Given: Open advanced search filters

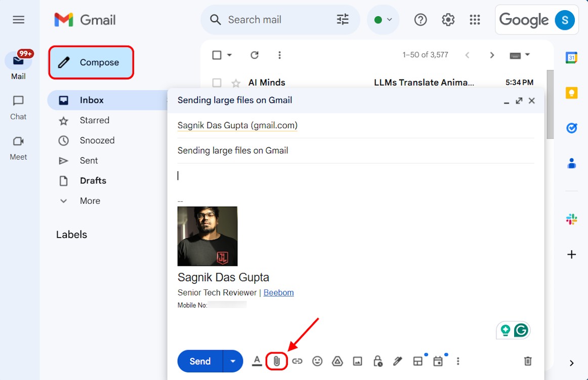Looking at the screenshot, I should pyautogui.click(x=342, y=19).
